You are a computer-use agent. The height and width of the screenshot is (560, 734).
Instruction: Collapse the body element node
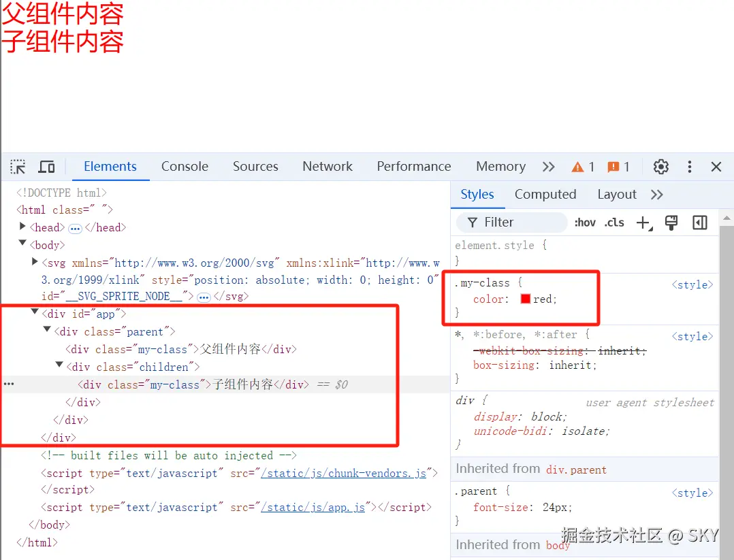[22, 242]
